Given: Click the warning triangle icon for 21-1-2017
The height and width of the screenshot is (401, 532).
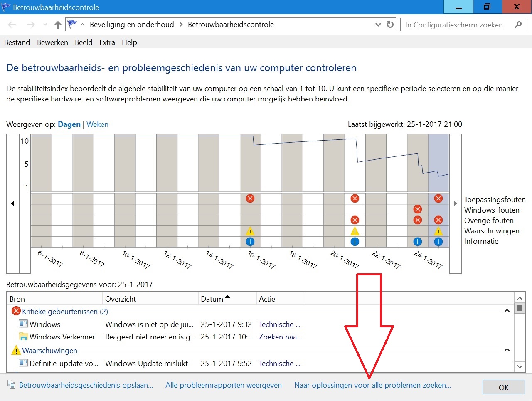Looking at the screenshot, I should coord(355,231).
